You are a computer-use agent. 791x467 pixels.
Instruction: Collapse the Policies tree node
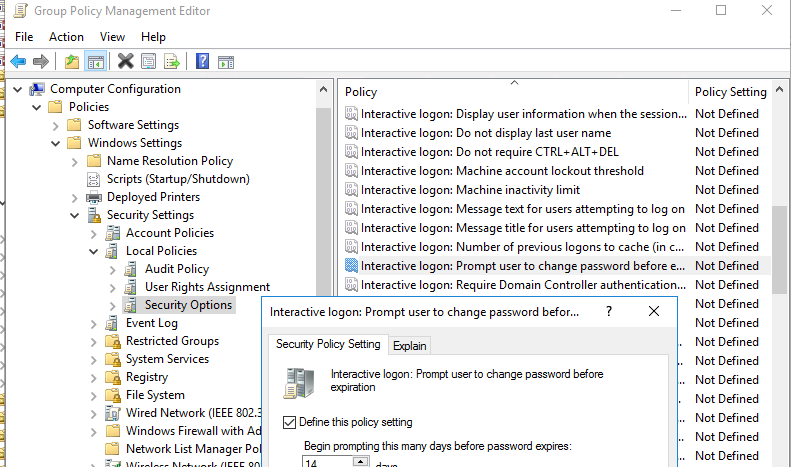click(x=36, y=107)
